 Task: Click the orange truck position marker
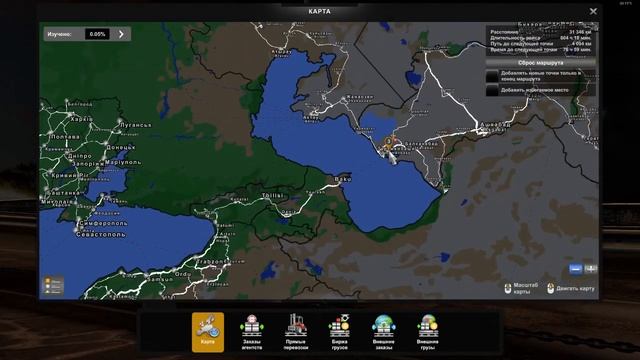[389, 142]
